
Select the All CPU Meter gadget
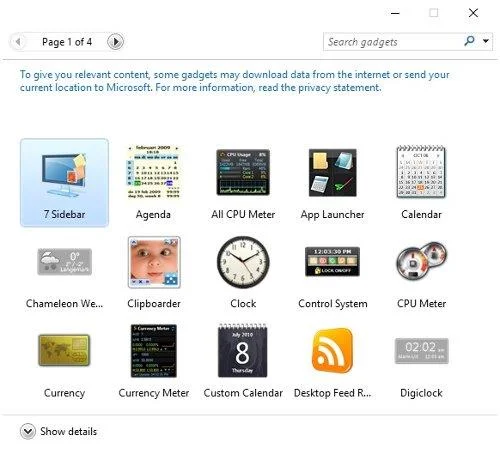[243, 172]
